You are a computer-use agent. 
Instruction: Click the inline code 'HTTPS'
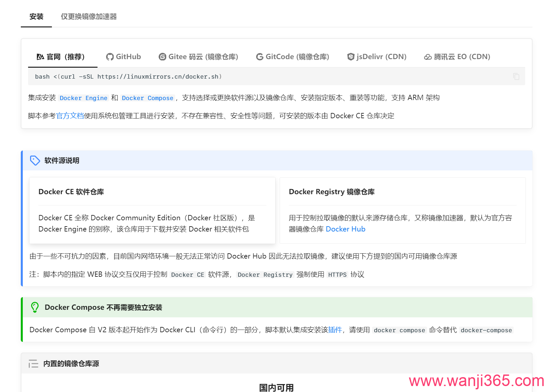(x=337, y=275)
